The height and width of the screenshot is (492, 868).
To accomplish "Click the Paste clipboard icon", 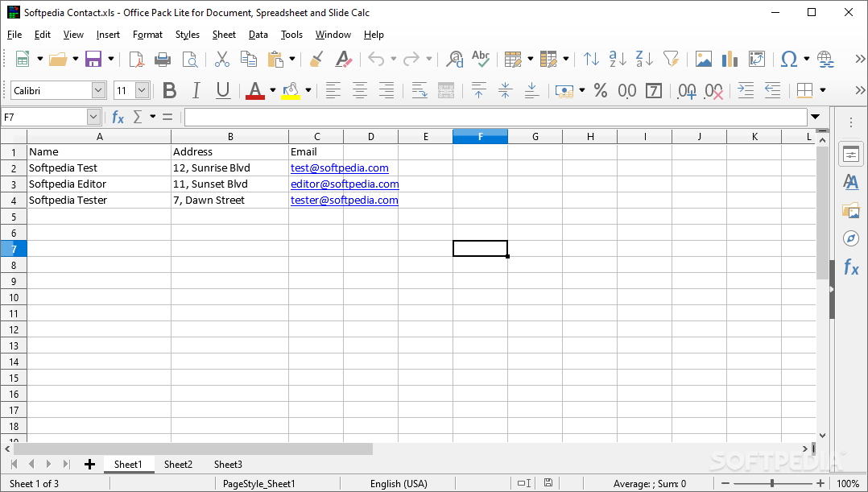I will (x=275, y=59).
